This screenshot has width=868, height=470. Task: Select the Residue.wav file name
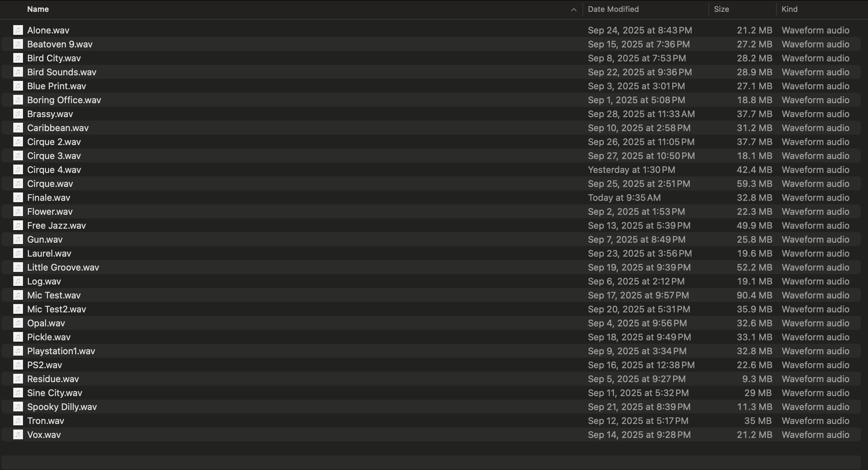[x=53, y=379]
